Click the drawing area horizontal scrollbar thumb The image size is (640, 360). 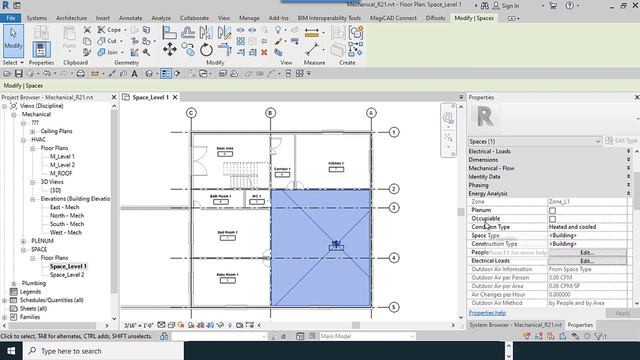[x=356, y=325]
